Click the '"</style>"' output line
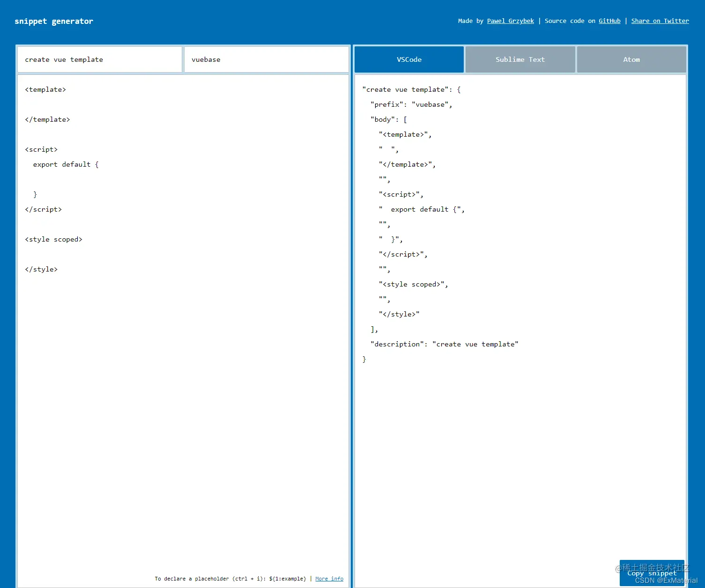 [399, 314]
